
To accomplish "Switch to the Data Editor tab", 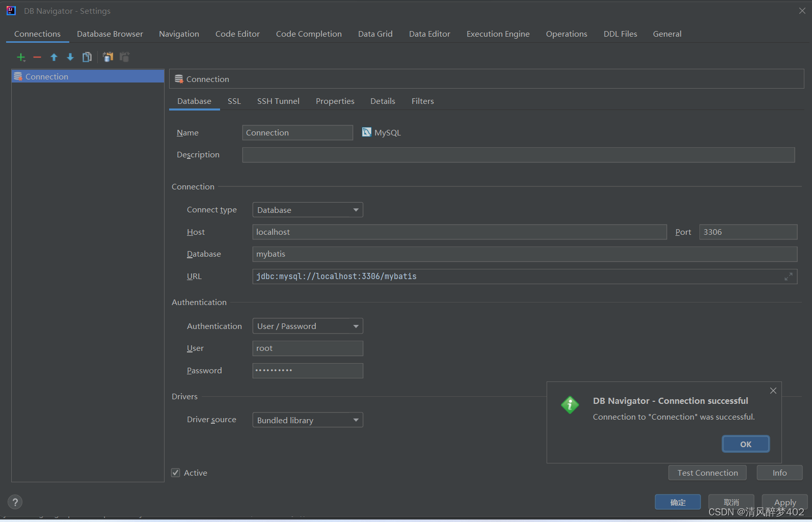I will click(429, 34).
